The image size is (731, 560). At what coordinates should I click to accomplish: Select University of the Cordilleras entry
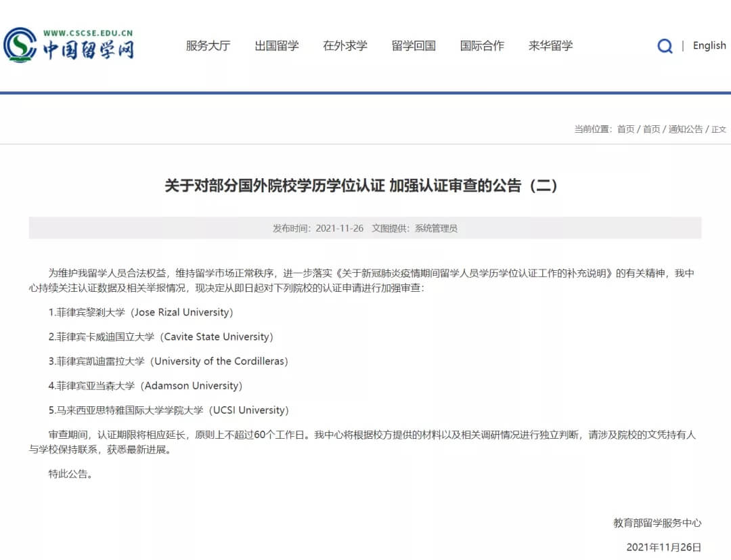click(169, 362)
